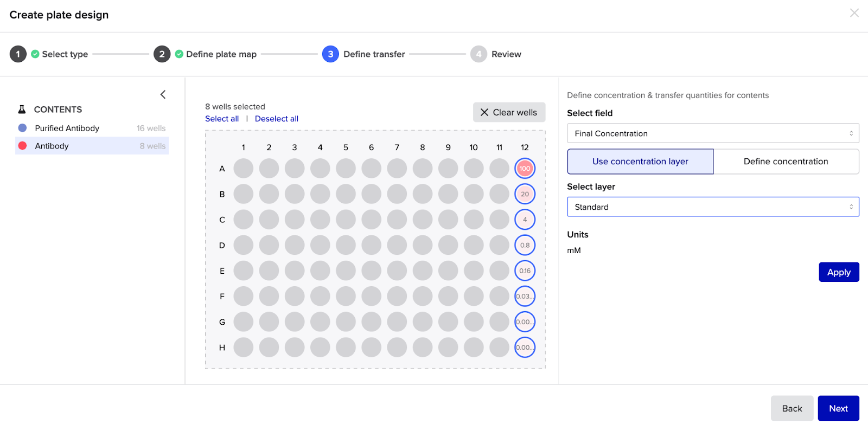Screen dimensions: 868x431
Task: Open the Select layer Standard dropdown
Action: [713, 207]
